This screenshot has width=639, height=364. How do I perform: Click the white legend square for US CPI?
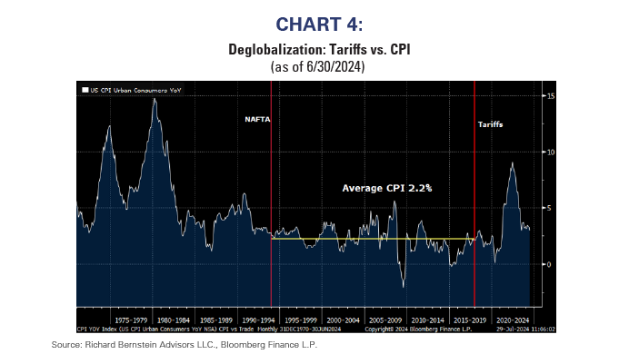click(x=84, y=91)
